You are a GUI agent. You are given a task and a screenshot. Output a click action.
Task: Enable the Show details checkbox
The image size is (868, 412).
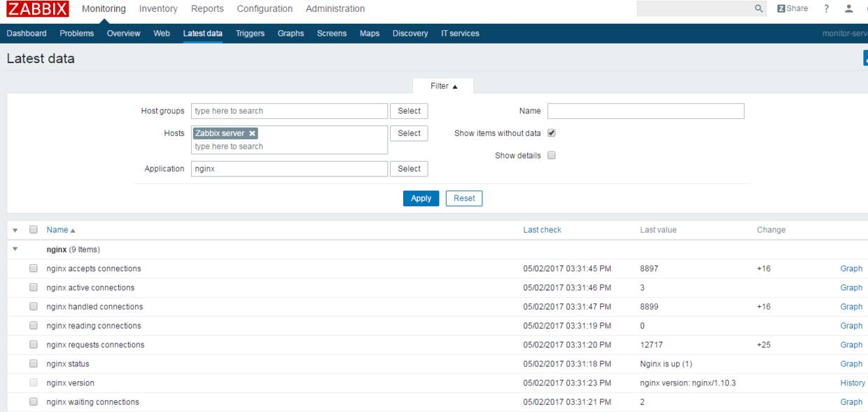pos(552,156)
